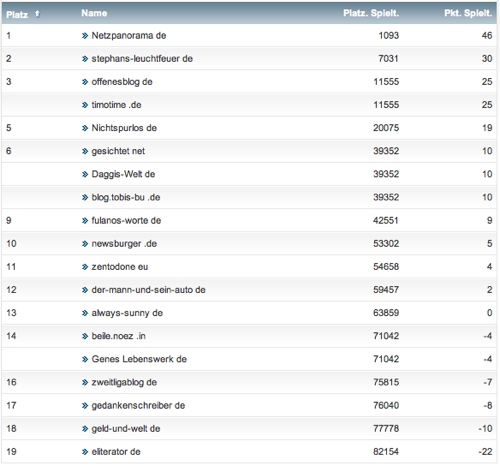Open the Netzpanorama de link
Viewport: 500px width, 466px height.
[x=129, y=35]
